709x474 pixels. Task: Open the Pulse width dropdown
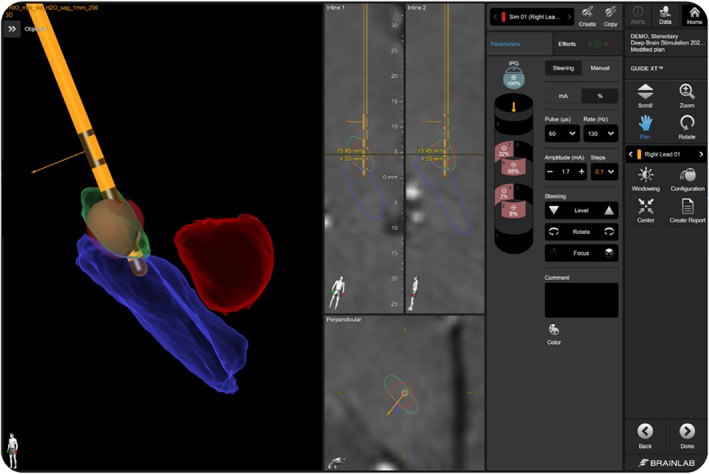pos(562,133)
